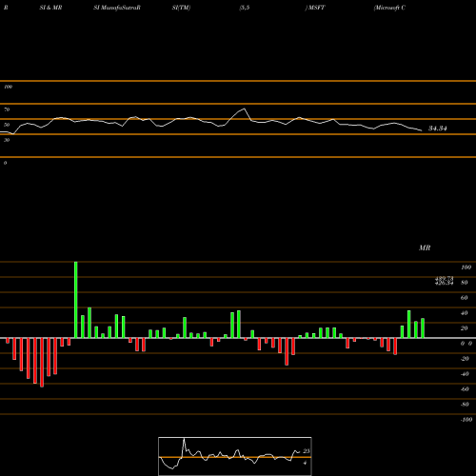Click the MR axis label 80
This screenshot has height=476, width=476.
[465, 283]
